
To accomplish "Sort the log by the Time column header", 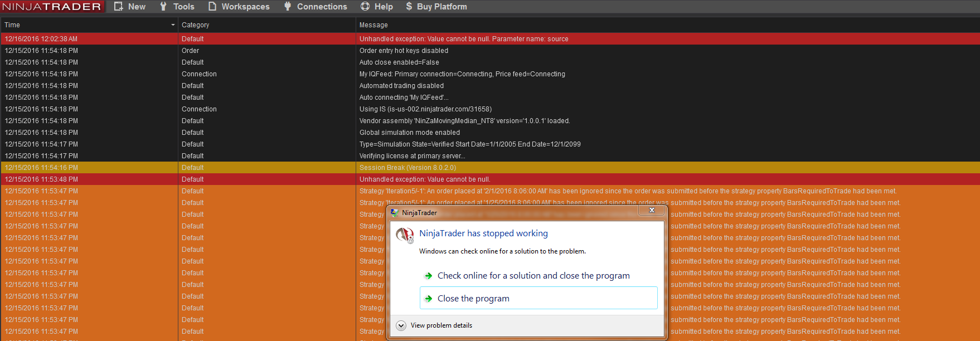I will (x=89, y=25).
